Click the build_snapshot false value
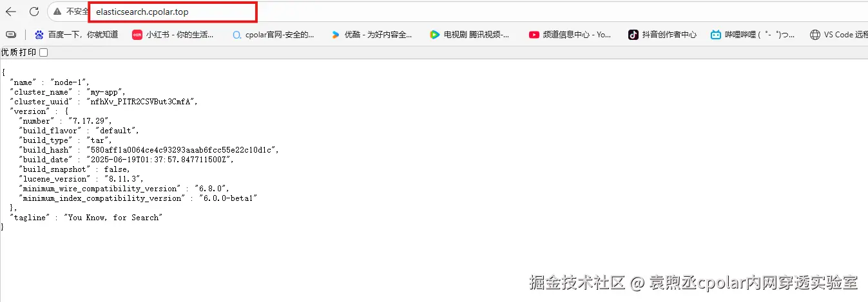This screenshot has height=302, width=868. coord(116,169)
